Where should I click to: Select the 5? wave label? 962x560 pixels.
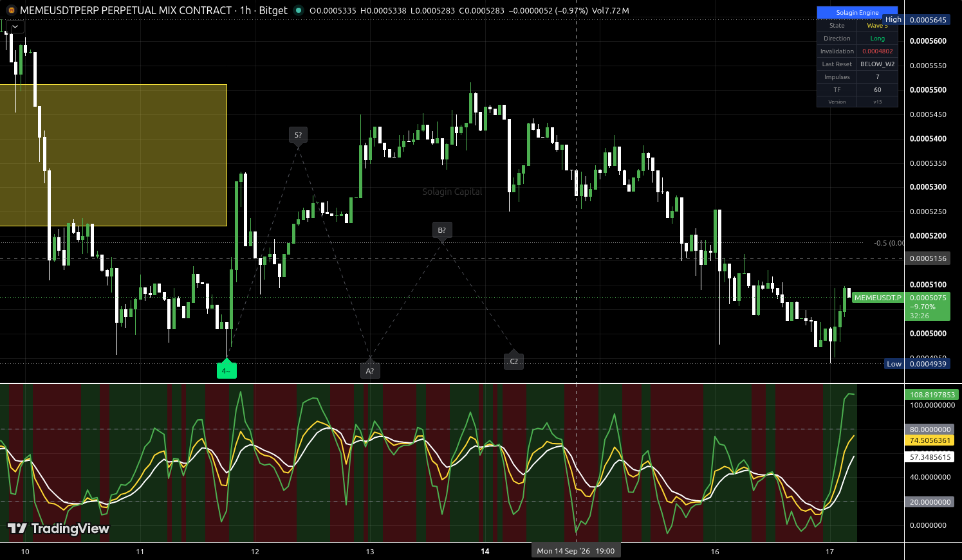[298, 135]
